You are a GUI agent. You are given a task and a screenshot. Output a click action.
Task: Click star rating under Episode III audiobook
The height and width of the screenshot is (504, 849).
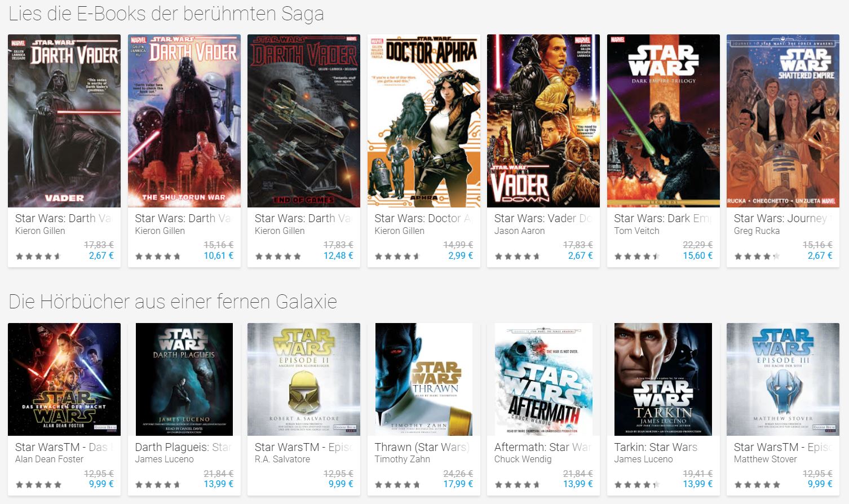pos(757,484)
